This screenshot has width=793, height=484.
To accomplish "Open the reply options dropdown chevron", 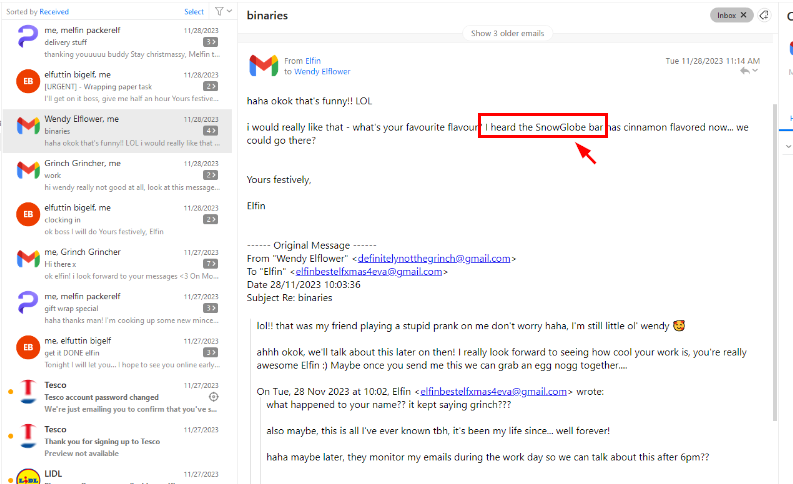I will [x=755, y=71].
